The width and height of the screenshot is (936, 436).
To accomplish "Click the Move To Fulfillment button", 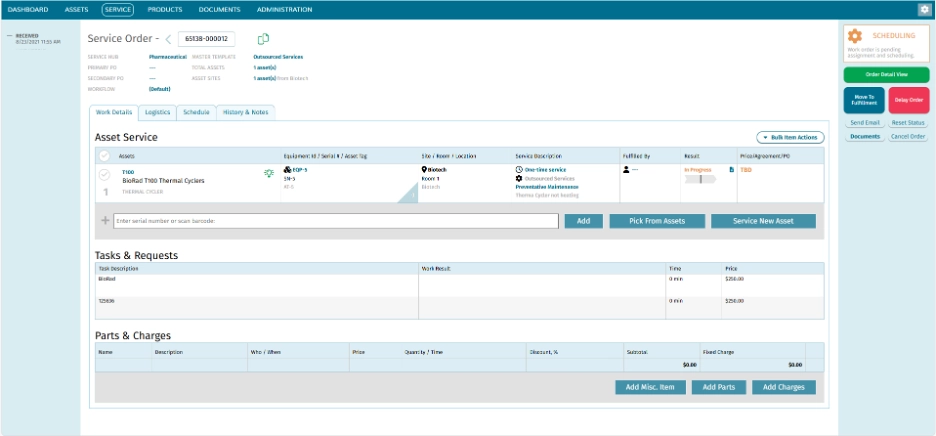I will [863, 100].
